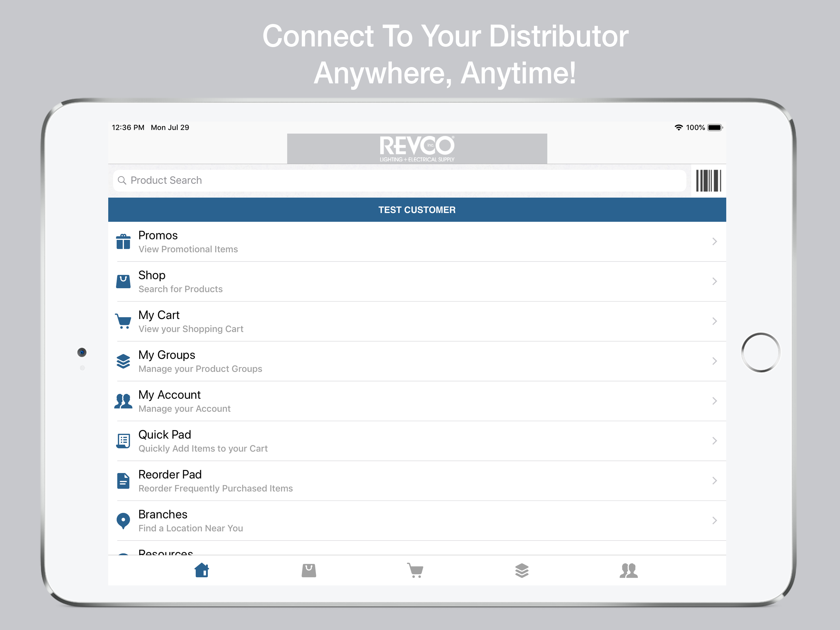Expand the My Account row chevron
The width and height of the screenshot is (840, 630).
[714, 401]
